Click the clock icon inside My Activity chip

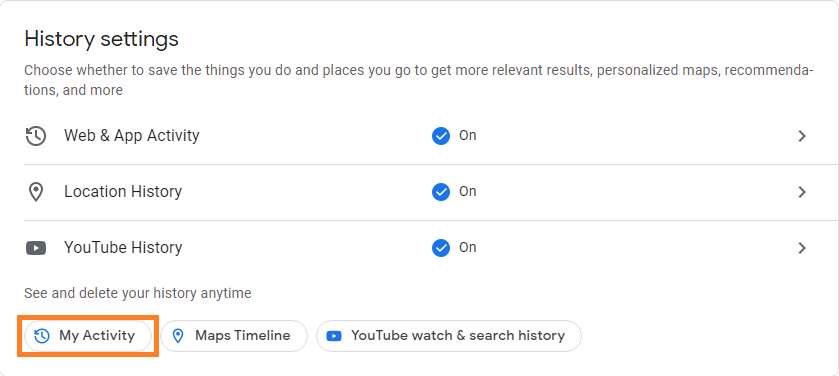click(x=42, y=336)
